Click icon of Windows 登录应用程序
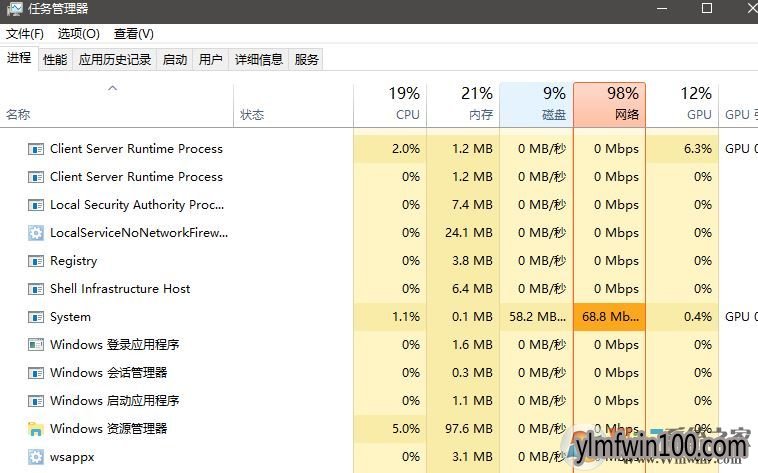The width and height of the screenshot is (758, 473). click(x=36, y=345)
